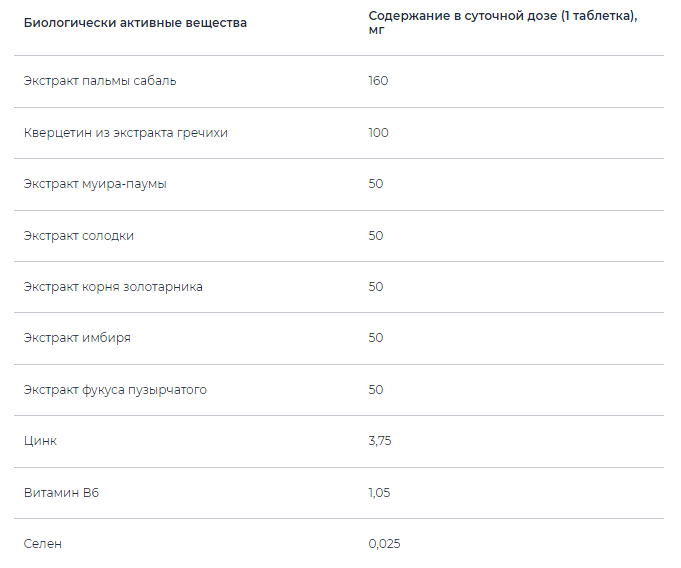Click the 50 value for муира-паумы

click(376, 184)
